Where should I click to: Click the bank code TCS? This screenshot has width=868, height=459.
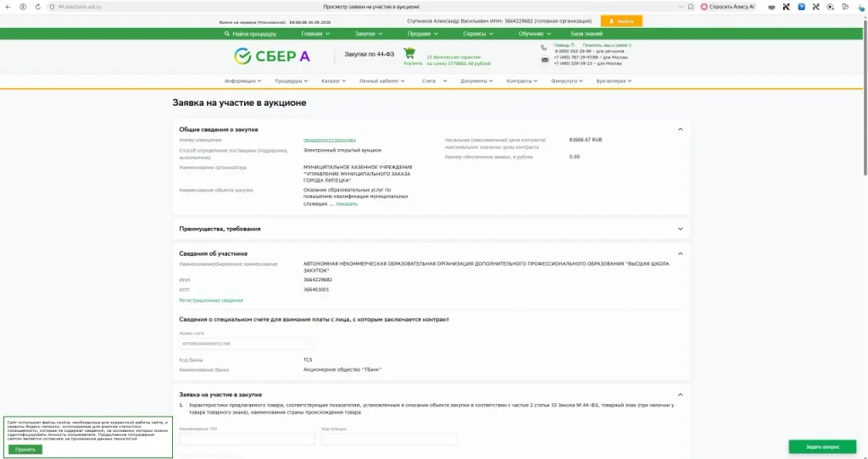(x=308, y=360)
